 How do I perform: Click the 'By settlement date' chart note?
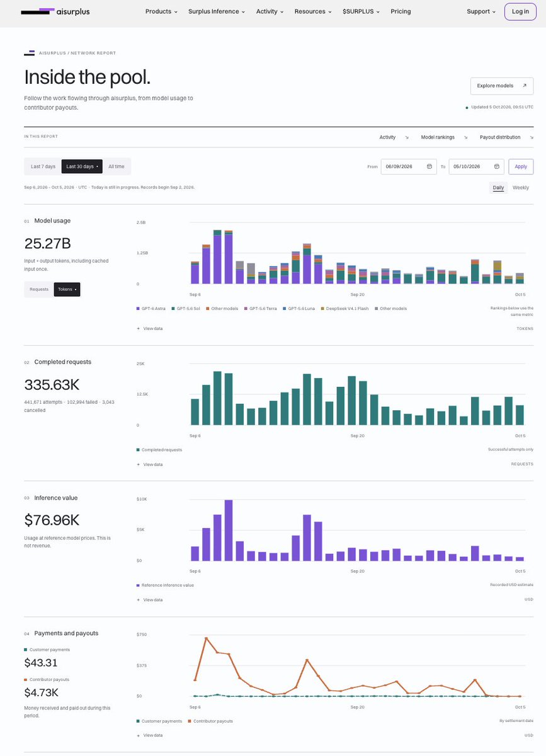(516, 721)
